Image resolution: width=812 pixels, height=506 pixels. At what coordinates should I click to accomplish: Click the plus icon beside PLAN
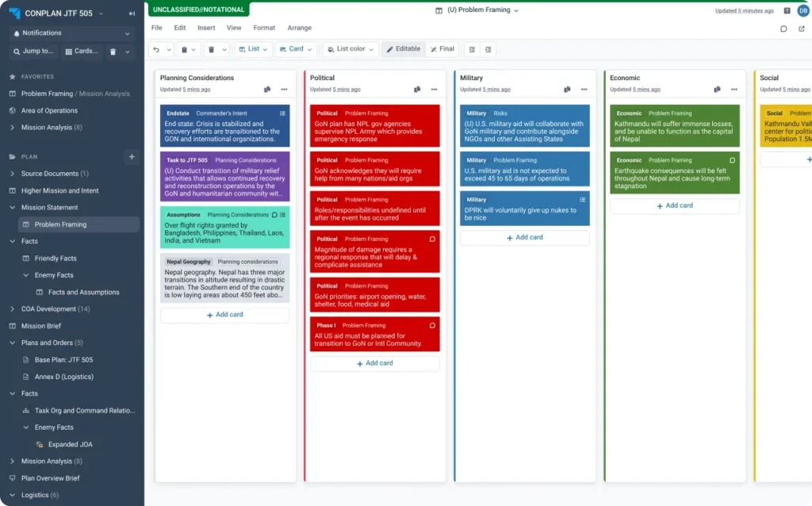tap(132, 157)
